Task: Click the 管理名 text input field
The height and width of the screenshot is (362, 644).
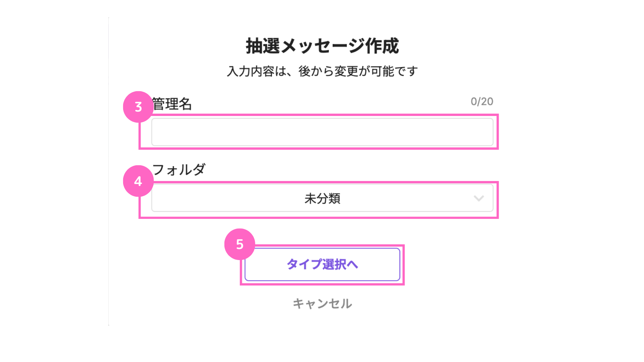Action: [322, 132]
